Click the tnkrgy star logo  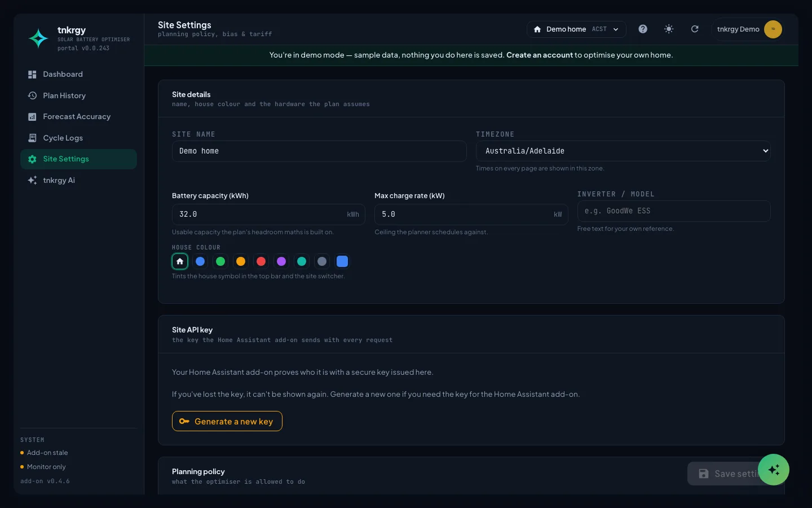(38, 38)
